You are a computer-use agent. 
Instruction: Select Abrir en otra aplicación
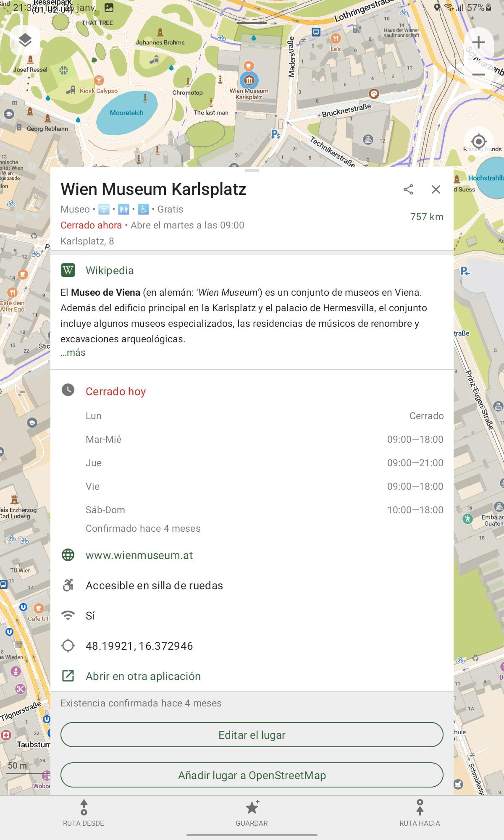[x=143, y=676]
